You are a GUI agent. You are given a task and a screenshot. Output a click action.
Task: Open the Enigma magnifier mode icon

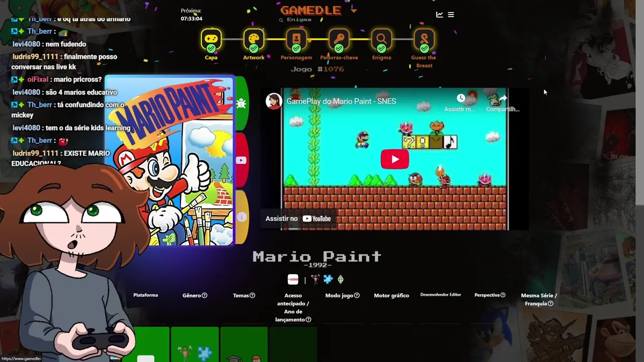381,39
